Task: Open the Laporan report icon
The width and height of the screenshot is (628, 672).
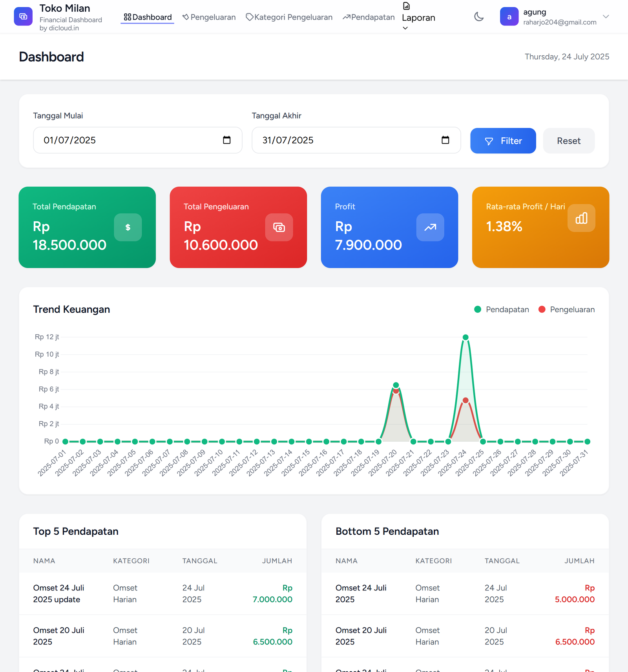Action: tap(406, 6)
